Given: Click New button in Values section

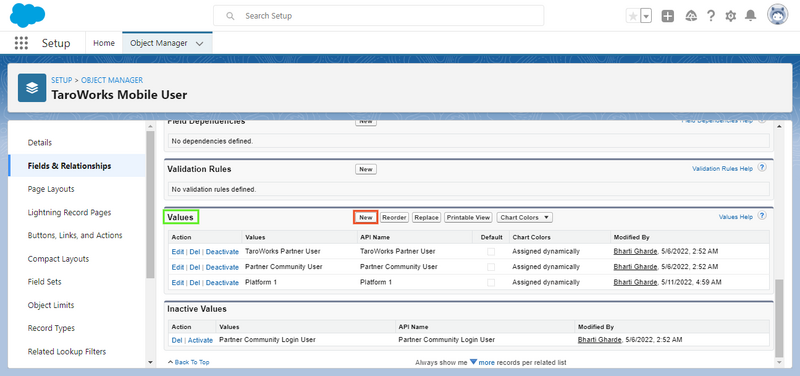Looking at the screenshot, I should 366,217.
